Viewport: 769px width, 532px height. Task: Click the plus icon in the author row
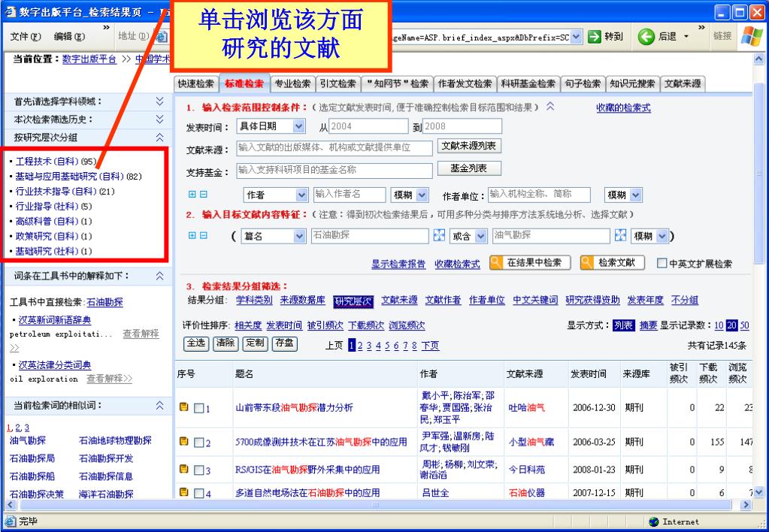[192, 195]
